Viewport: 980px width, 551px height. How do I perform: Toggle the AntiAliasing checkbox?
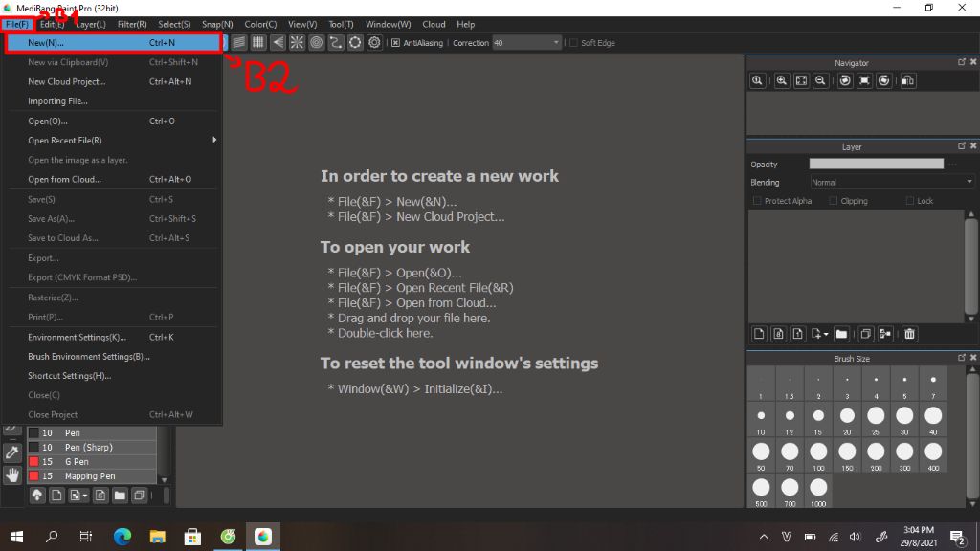(395, 43)
